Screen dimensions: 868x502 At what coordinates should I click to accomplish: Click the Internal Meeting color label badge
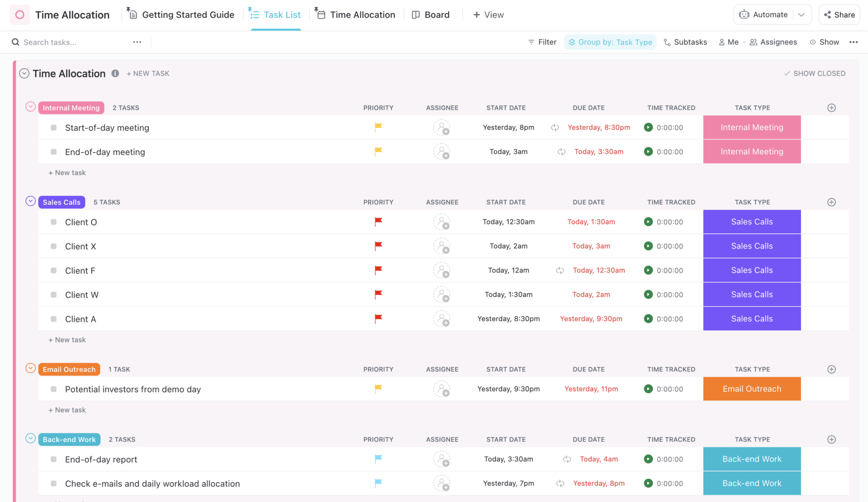(71, 107)
